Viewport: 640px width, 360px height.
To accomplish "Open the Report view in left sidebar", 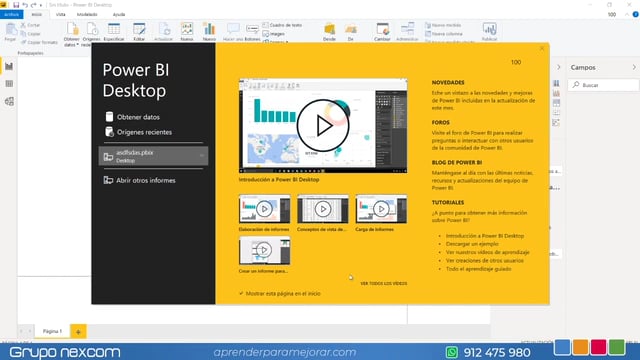I will click(x=9, y=66).
